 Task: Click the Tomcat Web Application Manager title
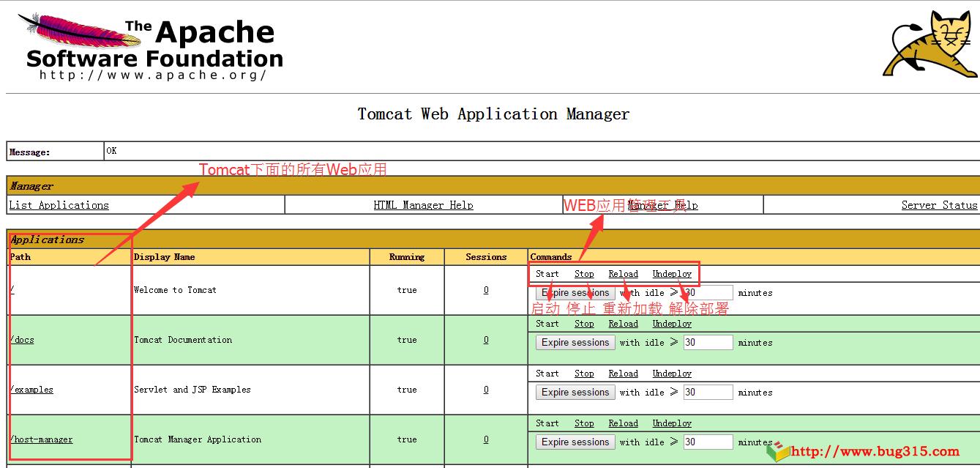pos(493,114)
